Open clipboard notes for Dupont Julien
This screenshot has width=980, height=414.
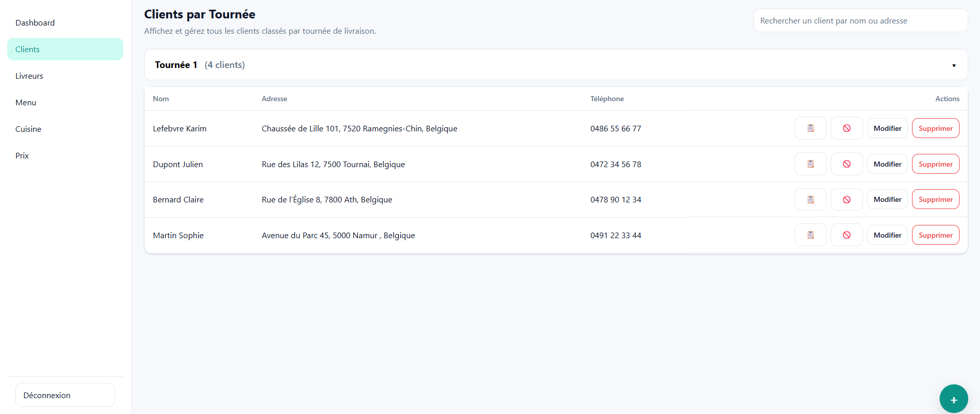click(x=810, y=164)
